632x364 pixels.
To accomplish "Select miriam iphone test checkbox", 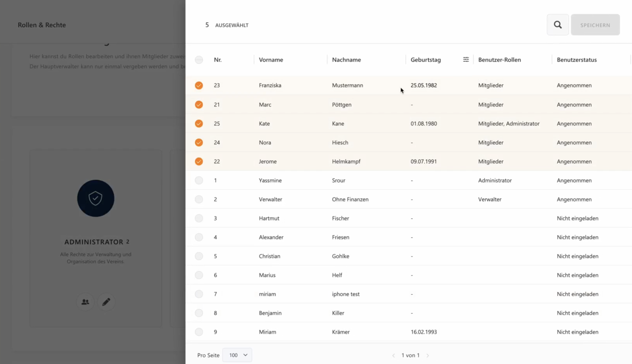I will coord(199,294).
